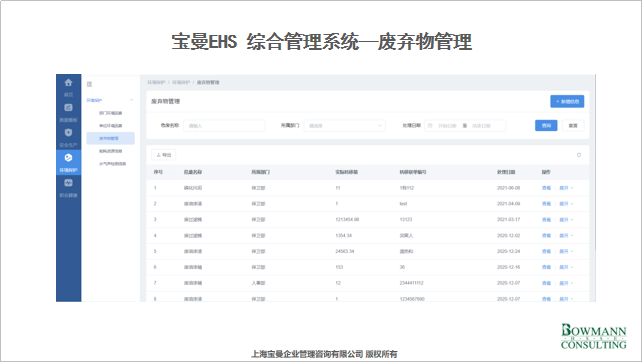The image size is (643, 363).
Task: Open the 所属部门 dropdown
Action: [x=344, y=126]
